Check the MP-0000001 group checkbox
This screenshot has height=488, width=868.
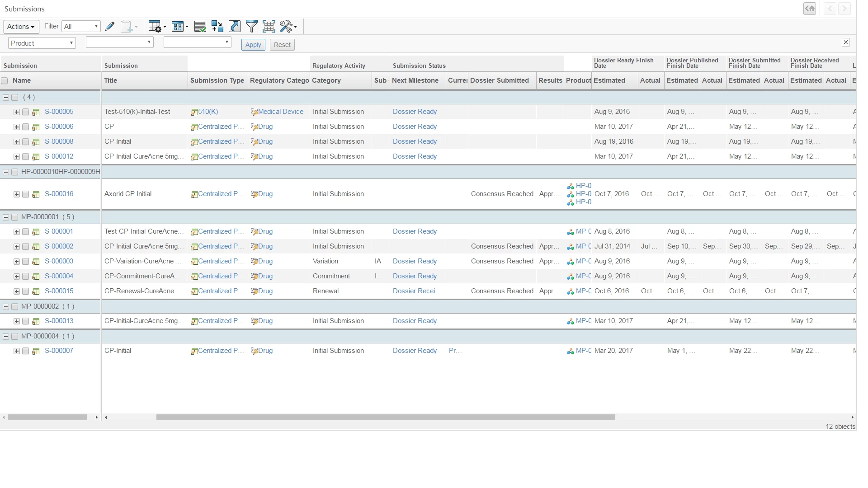15,217
